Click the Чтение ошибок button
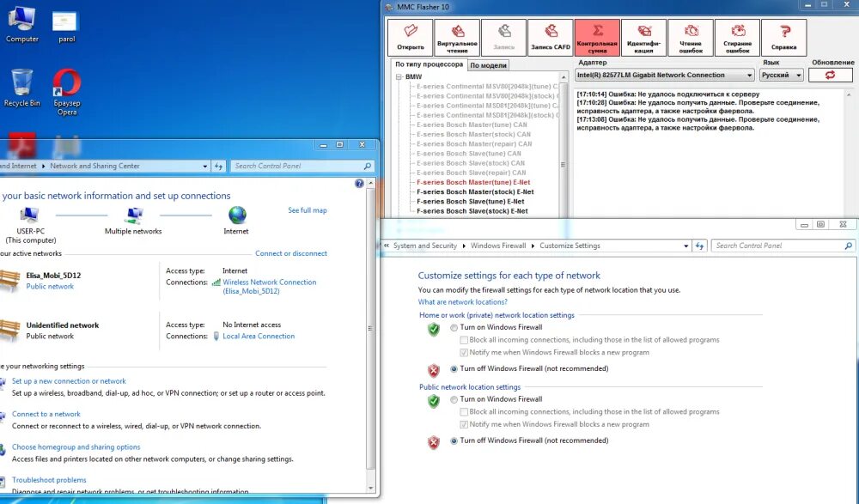This screenshot has height=504, width=859. coord(691,38)
